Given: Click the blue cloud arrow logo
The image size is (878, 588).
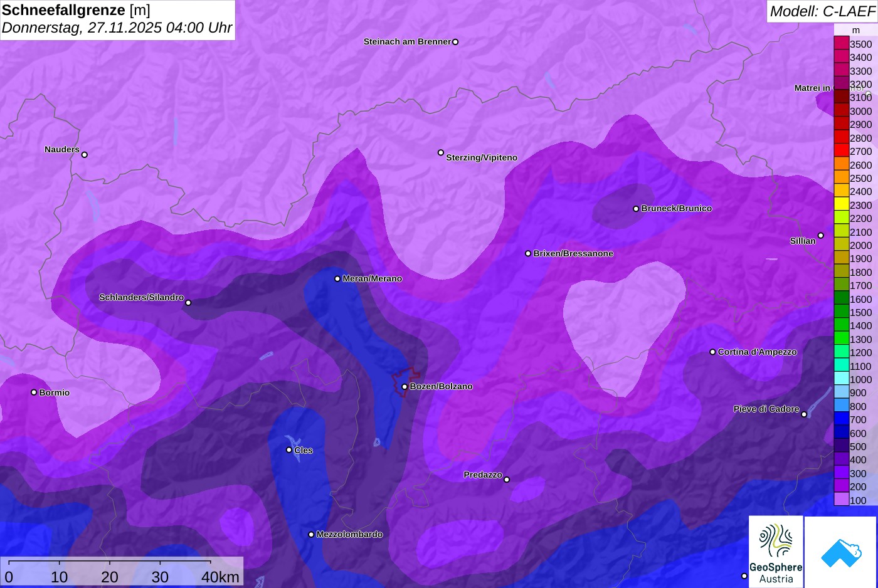Looking at the screenshot, I should [841, 552].
